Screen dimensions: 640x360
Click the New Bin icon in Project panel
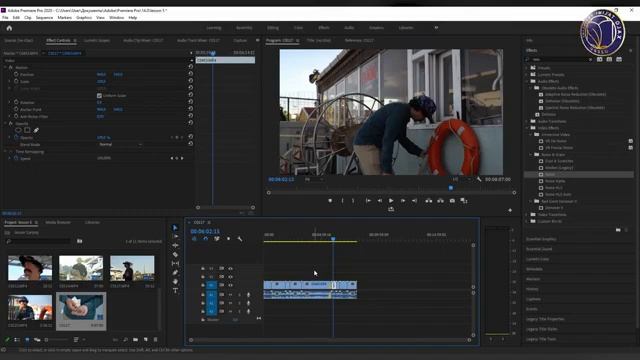pos(136,340)
